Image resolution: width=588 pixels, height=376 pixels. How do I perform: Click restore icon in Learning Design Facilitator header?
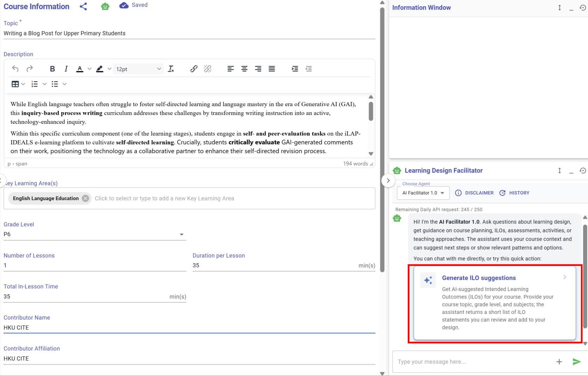pyautogui.click(x=583, y=171)
